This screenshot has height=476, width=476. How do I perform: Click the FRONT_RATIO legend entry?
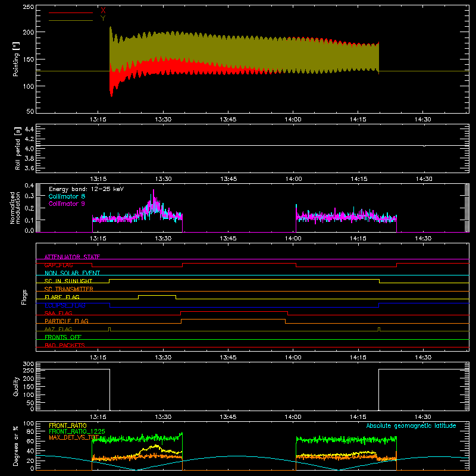[x=68, y=425]
